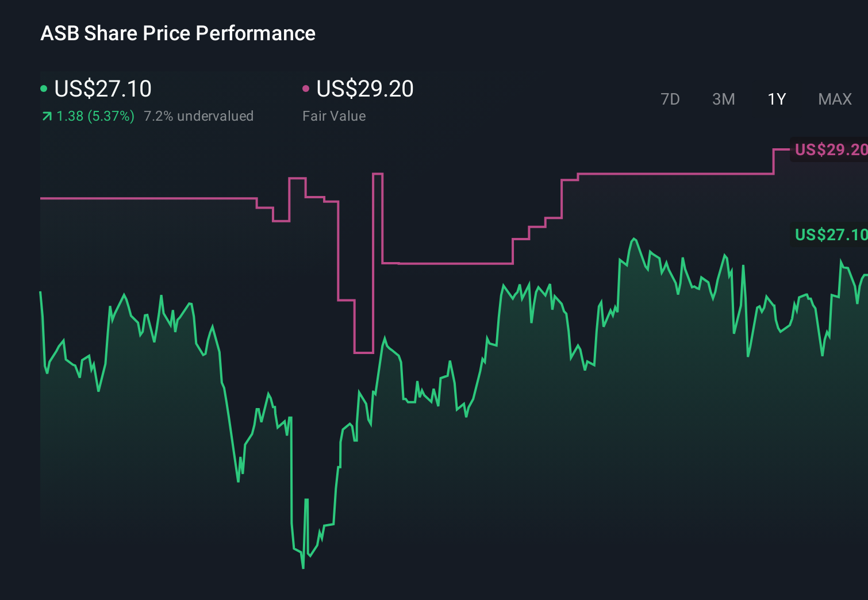Click the US$27.10 price tag on the chart
Screen dimensions: 868x600
coord(830,234)
